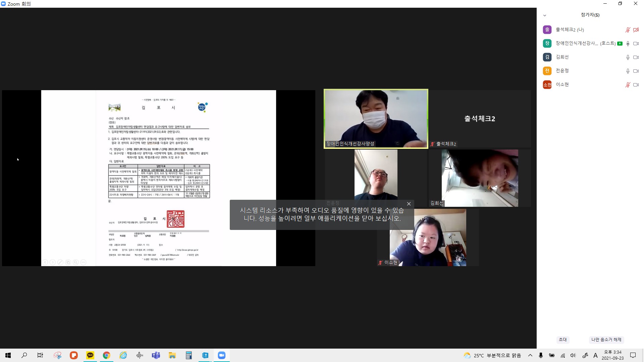Select the 이소현 video tile

point(428,237)
